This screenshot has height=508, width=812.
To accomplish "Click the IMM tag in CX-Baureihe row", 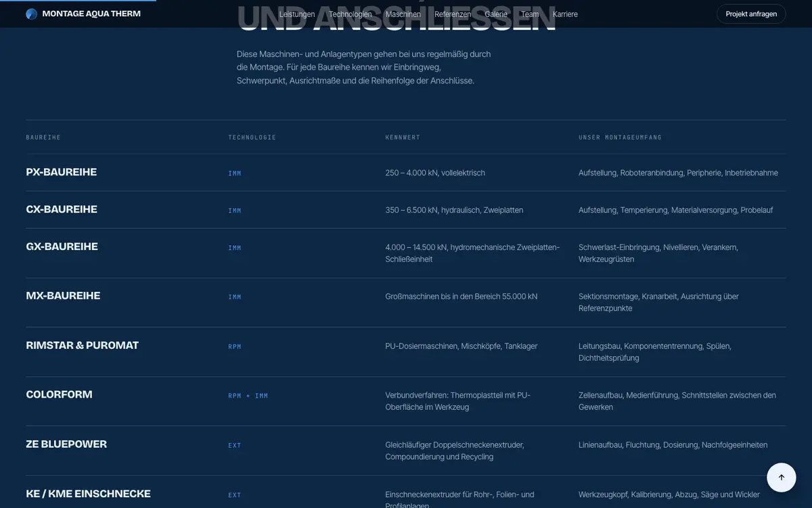I will [235, 211].
